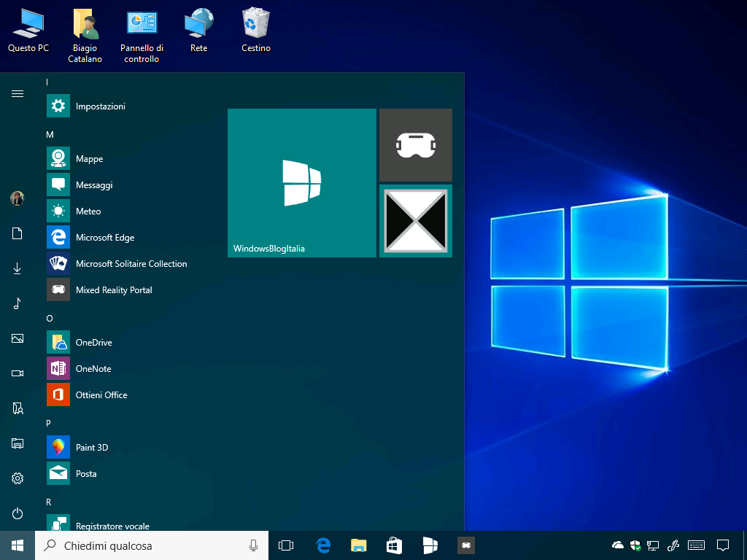Open Task View from taskbar
Screen dimensions: 747x560
[x=286, y=545]
